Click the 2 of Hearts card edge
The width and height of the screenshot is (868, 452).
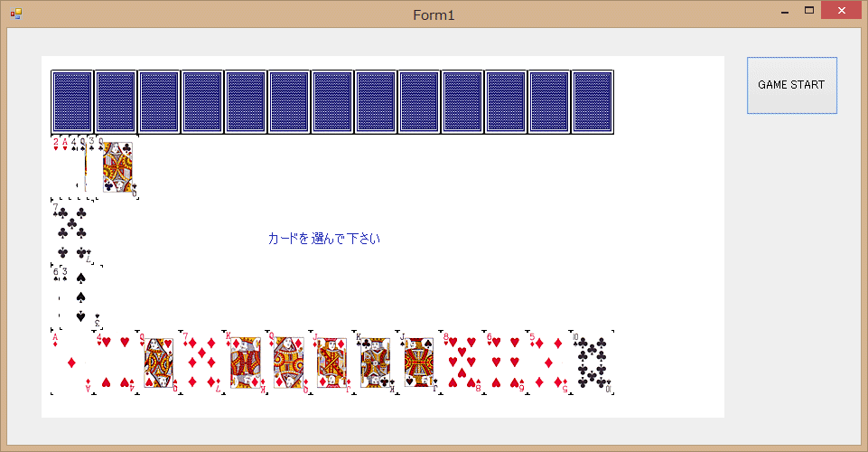[x=55, y=166]
